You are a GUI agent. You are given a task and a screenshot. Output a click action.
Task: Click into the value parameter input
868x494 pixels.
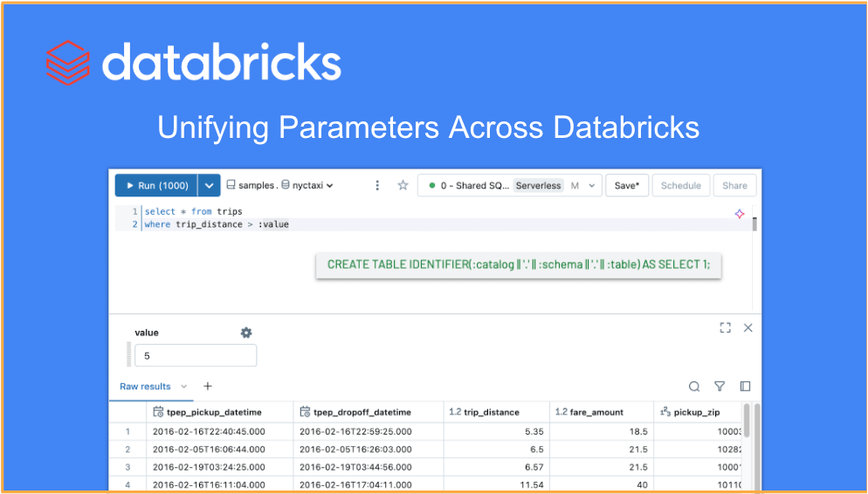coord(196,355)
